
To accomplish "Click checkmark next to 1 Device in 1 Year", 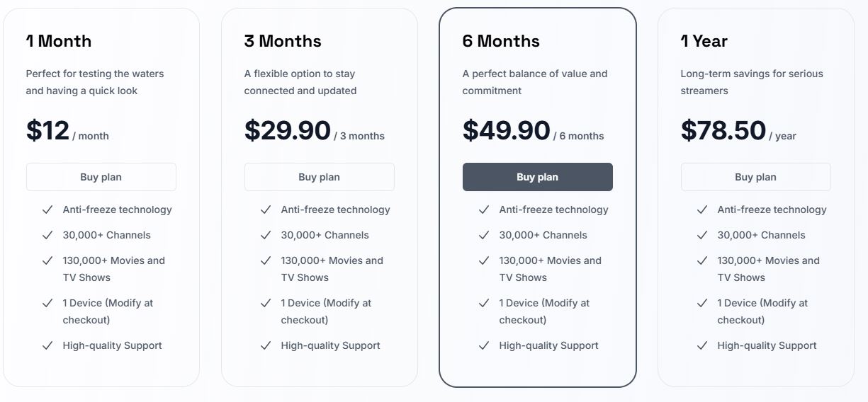I will click(702, 303).
